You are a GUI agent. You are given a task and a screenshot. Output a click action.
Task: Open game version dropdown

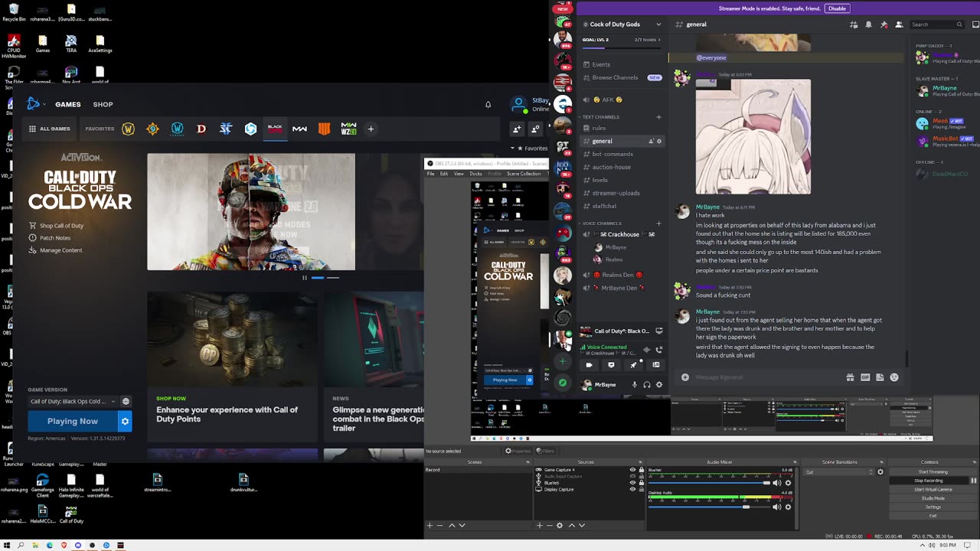coord(73,401)
